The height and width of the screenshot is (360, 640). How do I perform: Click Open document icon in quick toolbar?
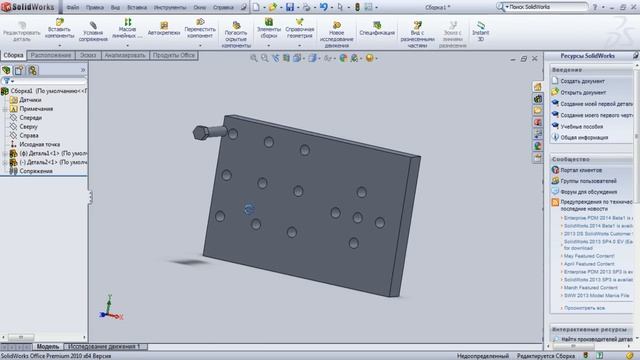click(272, 7)
